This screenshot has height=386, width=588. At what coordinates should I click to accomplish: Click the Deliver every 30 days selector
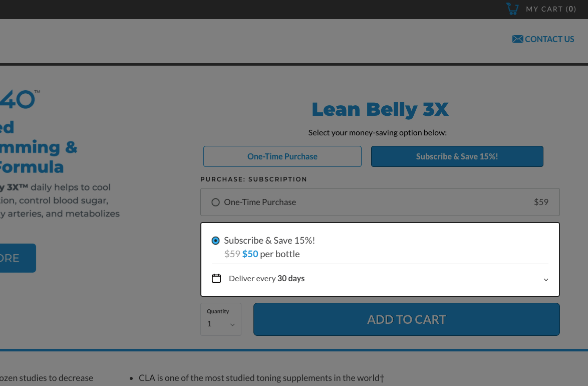pyautogui.click(x=380, y=279)
